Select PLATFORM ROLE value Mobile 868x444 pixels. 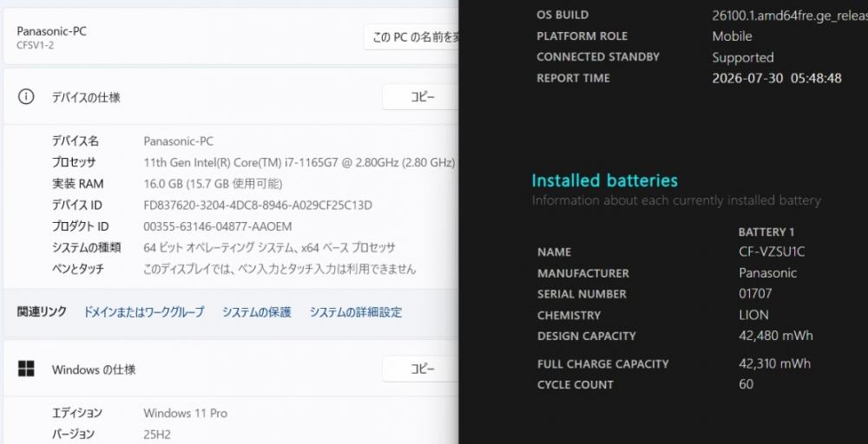(732, 36)
